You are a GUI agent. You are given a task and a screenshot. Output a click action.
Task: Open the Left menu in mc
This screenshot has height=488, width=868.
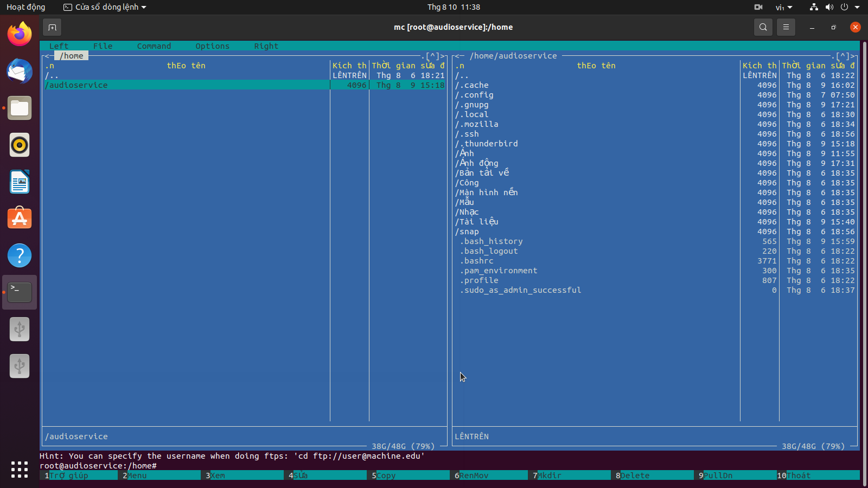(59, 46)
